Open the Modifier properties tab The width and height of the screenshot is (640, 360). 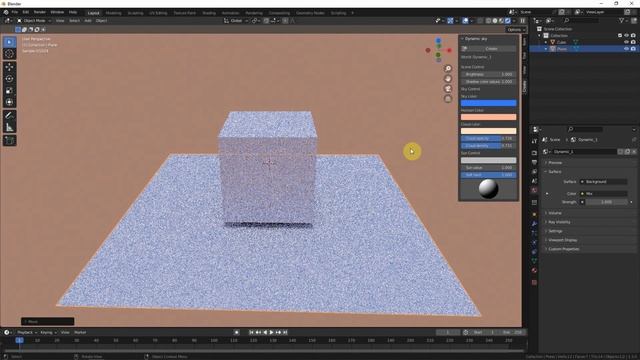534,224
